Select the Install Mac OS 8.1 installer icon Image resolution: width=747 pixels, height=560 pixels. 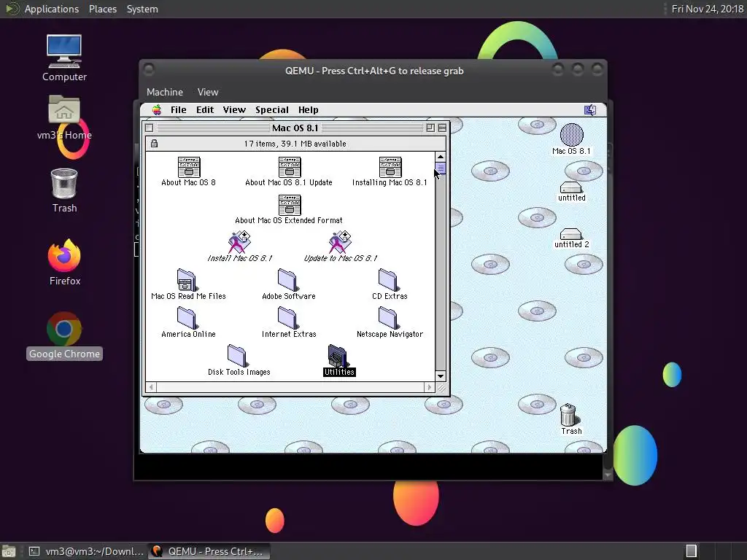(239, 242)
